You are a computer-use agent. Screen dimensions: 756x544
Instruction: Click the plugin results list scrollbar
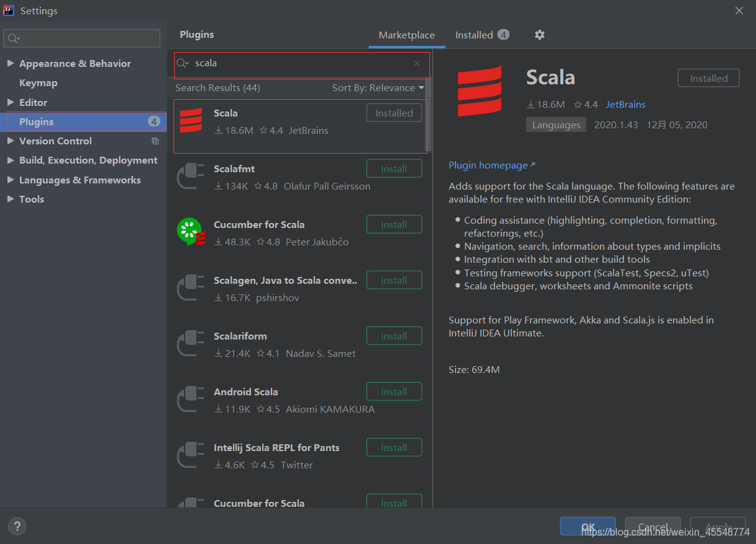(x=428, y=115)
